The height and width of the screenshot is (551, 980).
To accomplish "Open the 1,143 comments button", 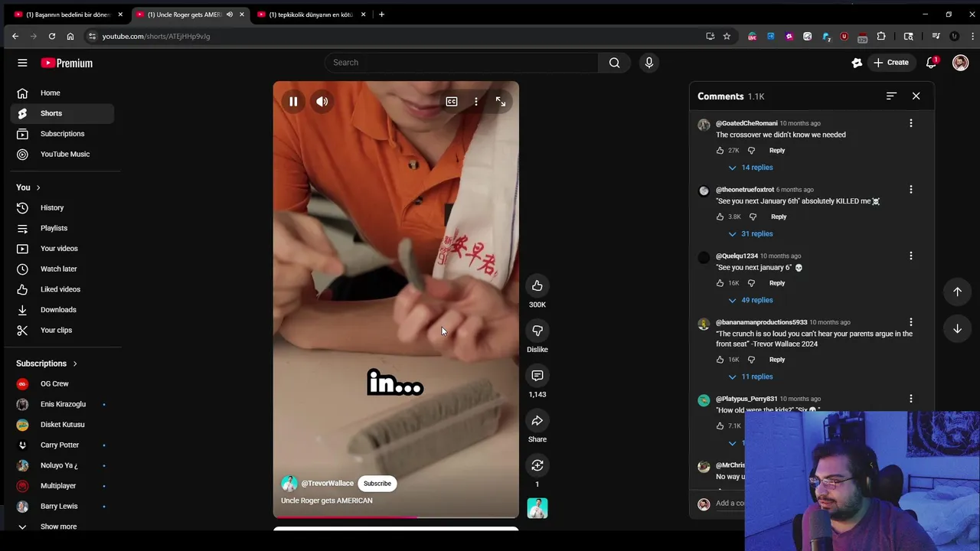I will point(537,376).
